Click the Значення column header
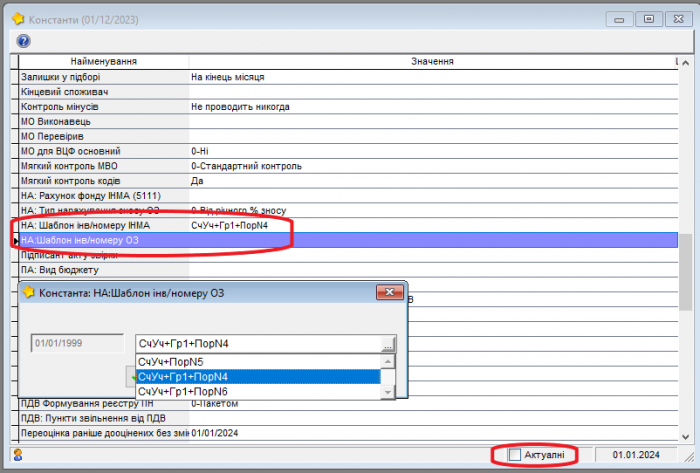 coord(432,62)
